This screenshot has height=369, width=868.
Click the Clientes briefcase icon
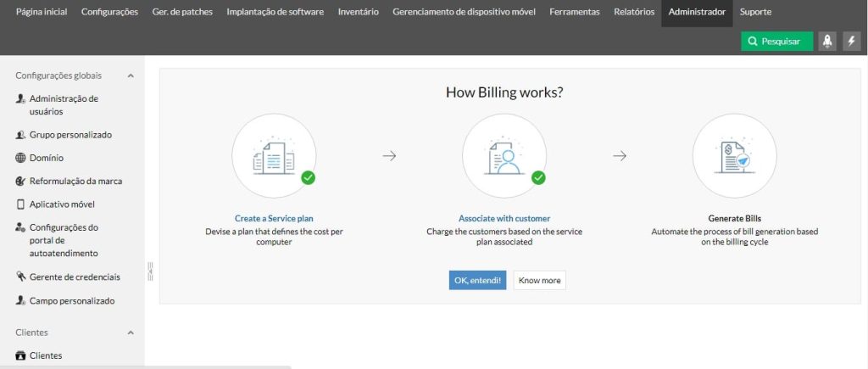21,356
